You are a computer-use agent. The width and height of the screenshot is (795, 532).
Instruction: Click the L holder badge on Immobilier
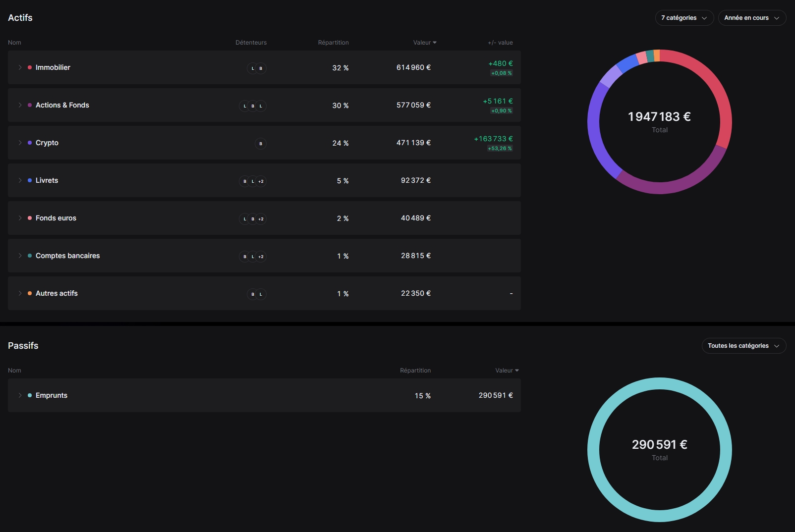(x=253, y=68)
